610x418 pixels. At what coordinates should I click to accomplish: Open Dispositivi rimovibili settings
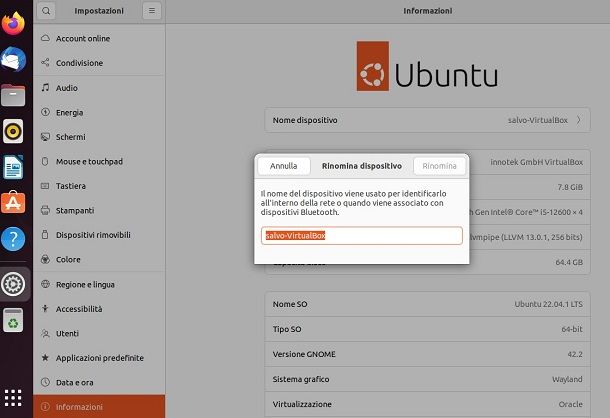99,235
